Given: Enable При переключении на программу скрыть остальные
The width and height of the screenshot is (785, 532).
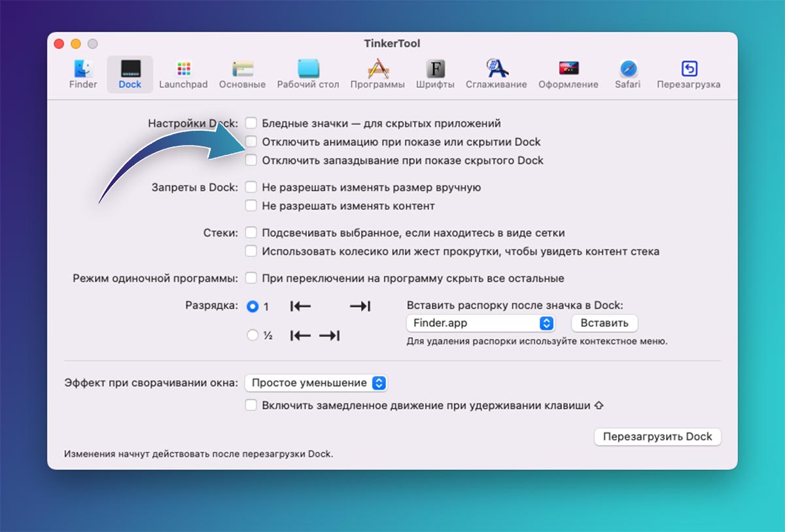Looking at the screenshot, I should pos(251,278).
